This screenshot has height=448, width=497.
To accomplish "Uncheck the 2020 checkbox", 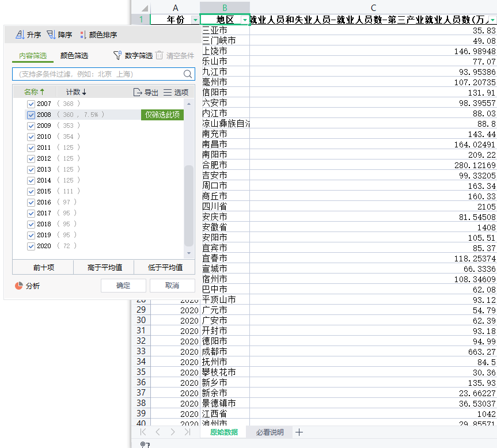I will (31, 246).
